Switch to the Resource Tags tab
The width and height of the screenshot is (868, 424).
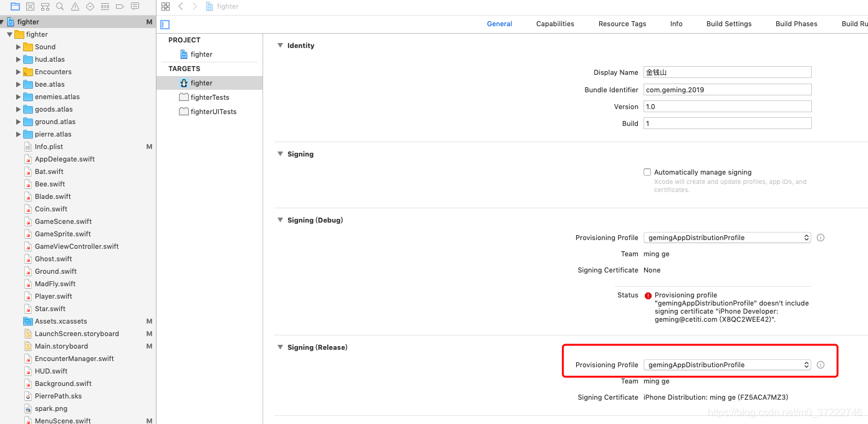(622, 24)
